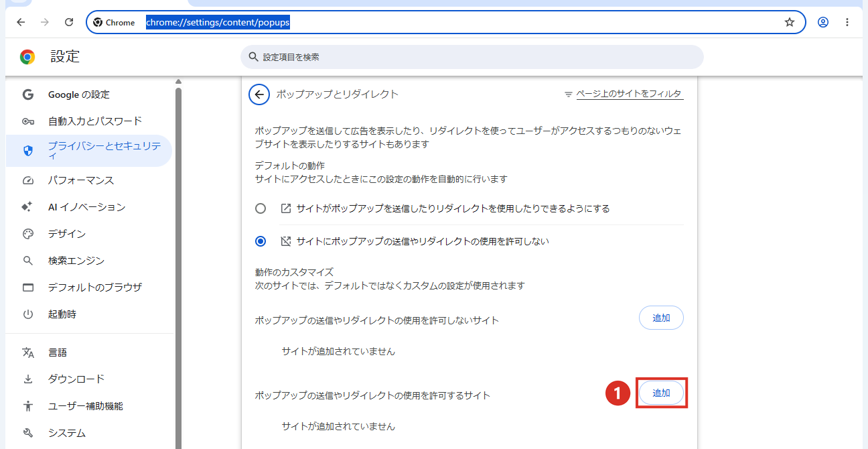
Task: Open 検索エンジン settings section
Action: coord(88,261)
